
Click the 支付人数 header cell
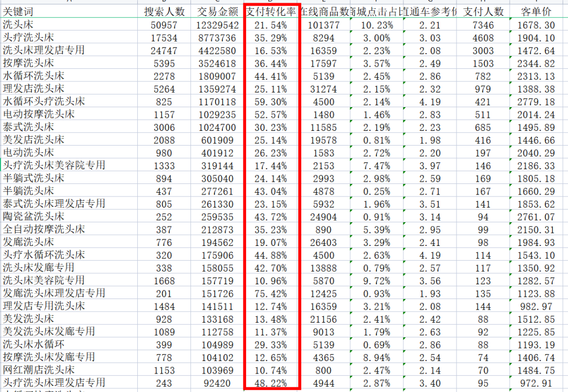(x=483, y=12)
